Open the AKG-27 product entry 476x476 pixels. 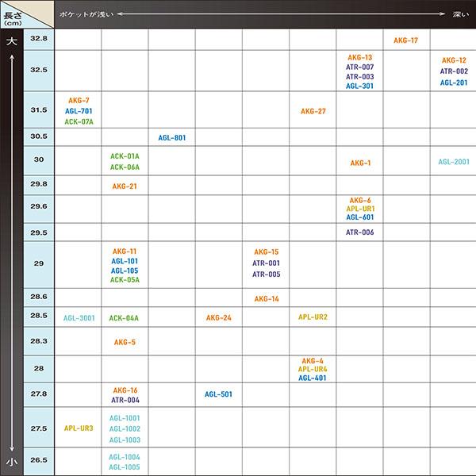313,112
